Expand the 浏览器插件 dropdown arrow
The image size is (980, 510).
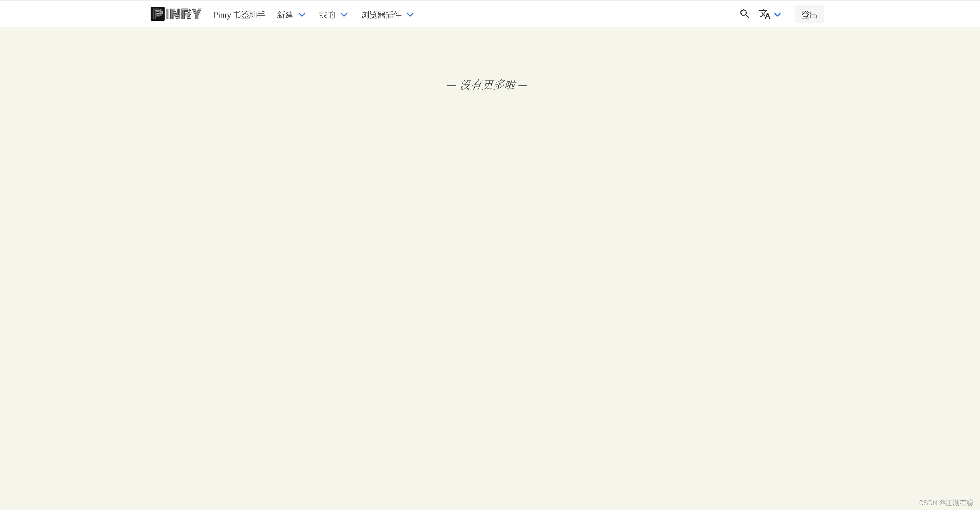coord(410,14)
